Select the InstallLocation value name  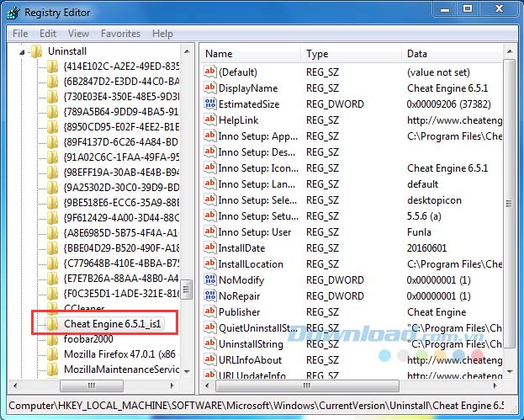tap(251, 264)
